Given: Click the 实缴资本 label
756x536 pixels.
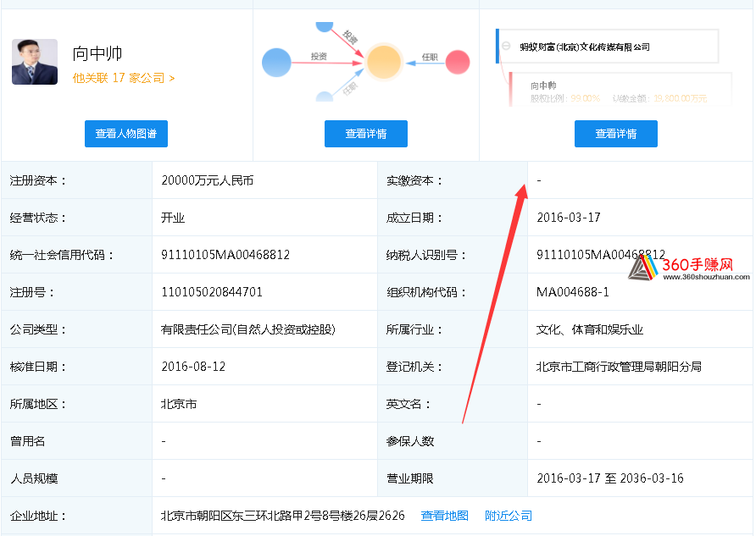Looking at the screenshot, I should click(x=414, y=180).
